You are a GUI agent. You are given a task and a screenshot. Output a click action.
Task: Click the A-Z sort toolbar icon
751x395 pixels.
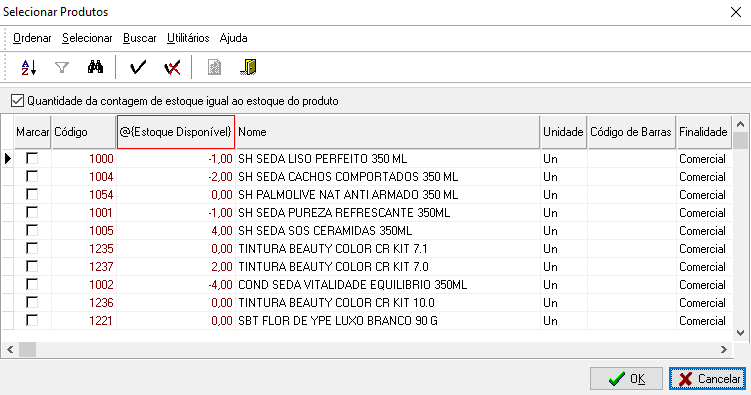29,68
